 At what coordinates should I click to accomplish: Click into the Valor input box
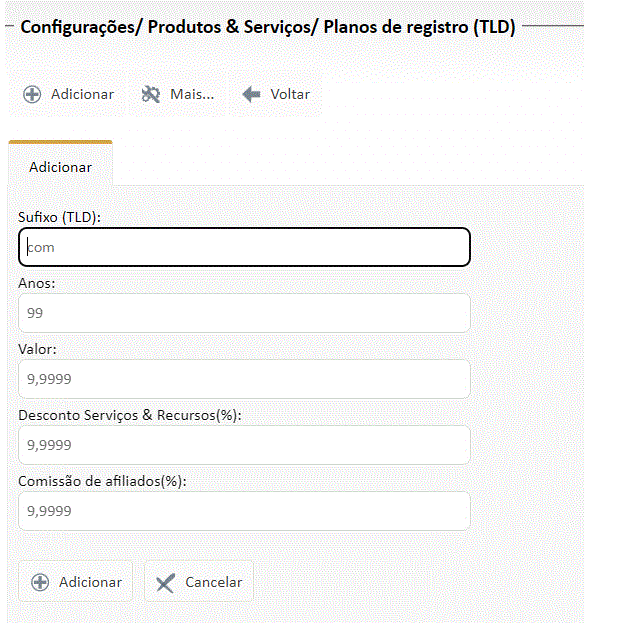pos(244,379)
